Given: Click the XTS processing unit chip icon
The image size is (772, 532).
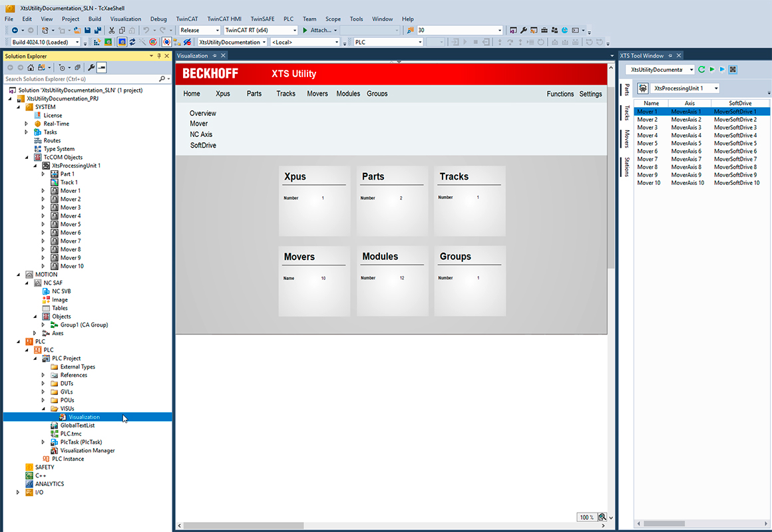Looking at the screenshot, I should click(x=644, y=88).
